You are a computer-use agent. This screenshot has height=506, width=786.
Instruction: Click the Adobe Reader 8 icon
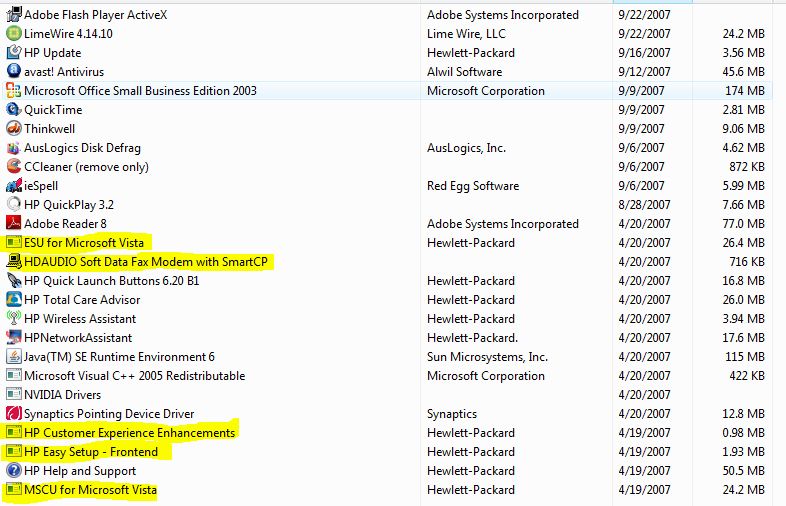pyautogui.click(x=14, y=223)
